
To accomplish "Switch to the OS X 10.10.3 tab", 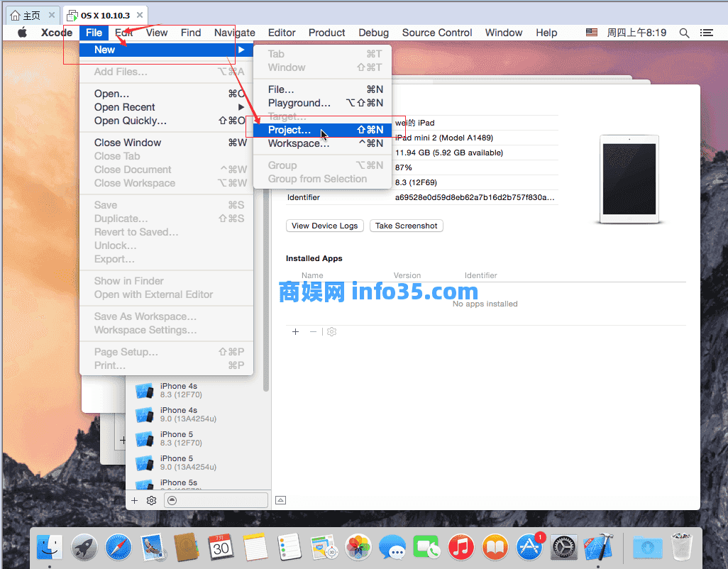I will coord(105,16).
